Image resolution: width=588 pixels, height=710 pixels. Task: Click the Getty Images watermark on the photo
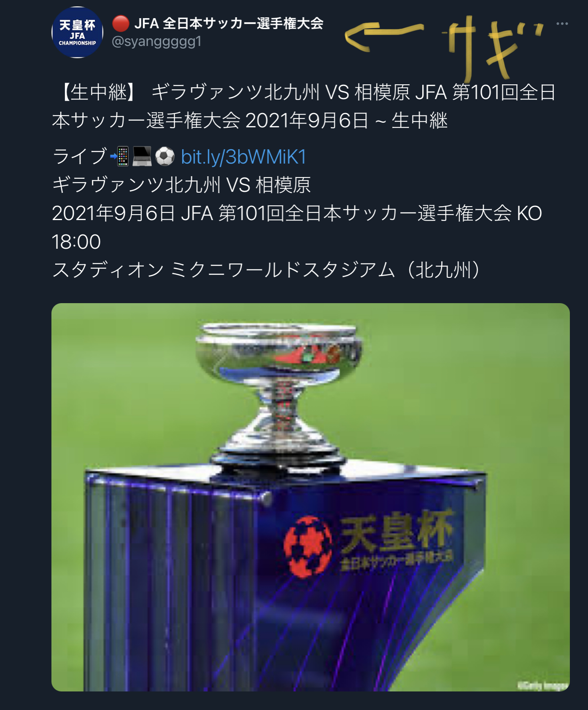pyautogui.click(x=543, y=686)
